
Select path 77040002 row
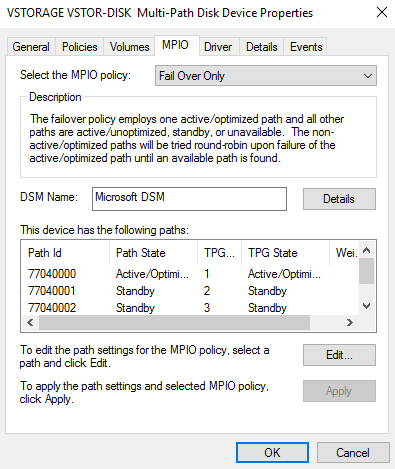(190, 308)
